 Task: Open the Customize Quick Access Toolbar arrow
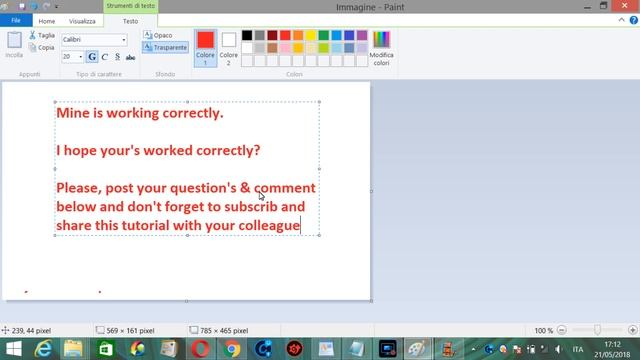coord(57,7)
